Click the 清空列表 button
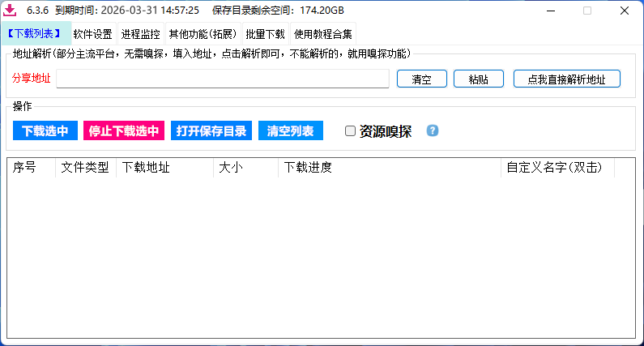The height and width of the screenshot is (346, 644). (291, 130)
